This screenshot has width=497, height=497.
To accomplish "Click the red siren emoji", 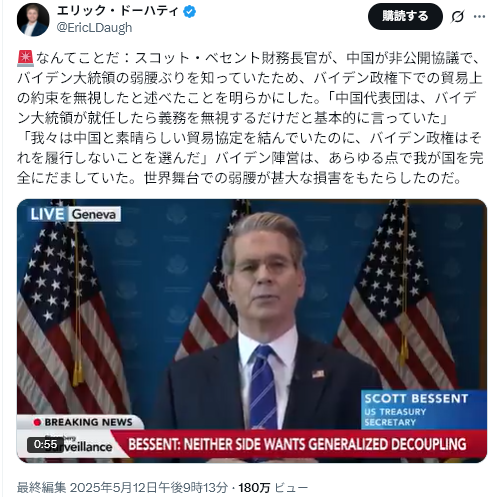I will click(25, 58).
